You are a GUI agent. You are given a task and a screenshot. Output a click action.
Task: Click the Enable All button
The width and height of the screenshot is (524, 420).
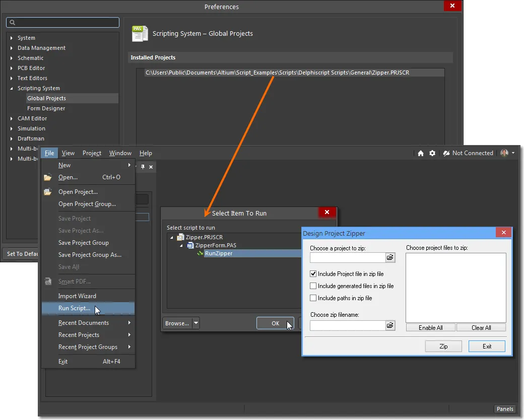point(431,327)
